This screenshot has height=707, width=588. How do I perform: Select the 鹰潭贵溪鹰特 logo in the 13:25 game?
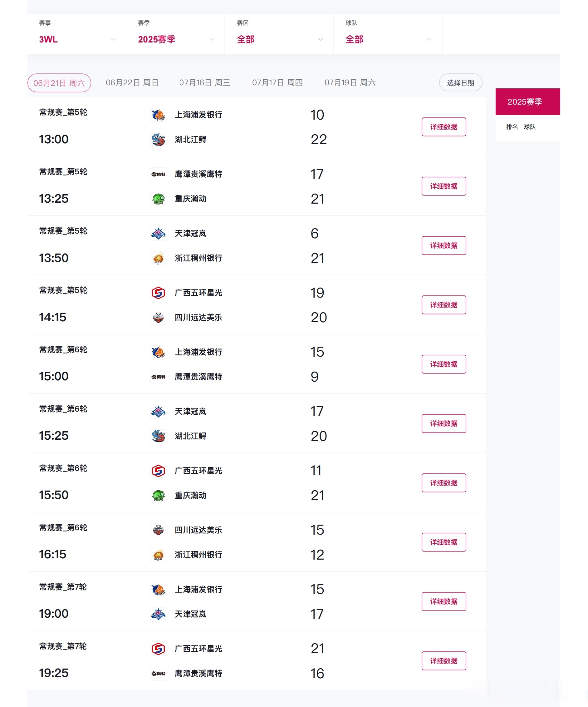tap(158, 174)
